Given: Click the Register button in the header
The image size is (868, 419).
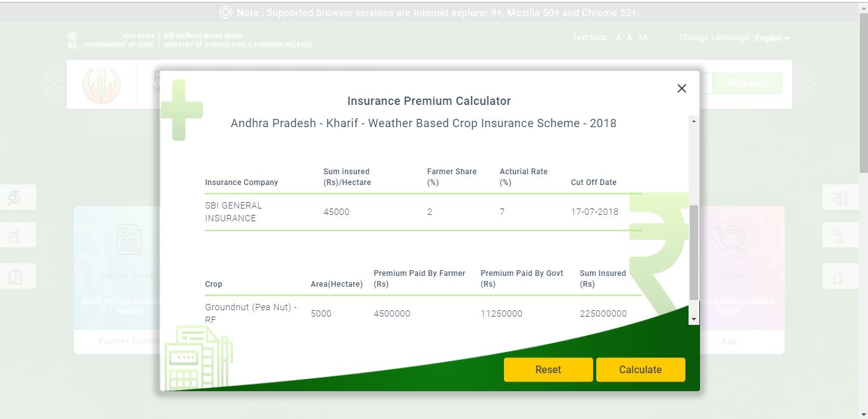Looking at the screenshot, I should pyautogui.click(x=747, y=83).
